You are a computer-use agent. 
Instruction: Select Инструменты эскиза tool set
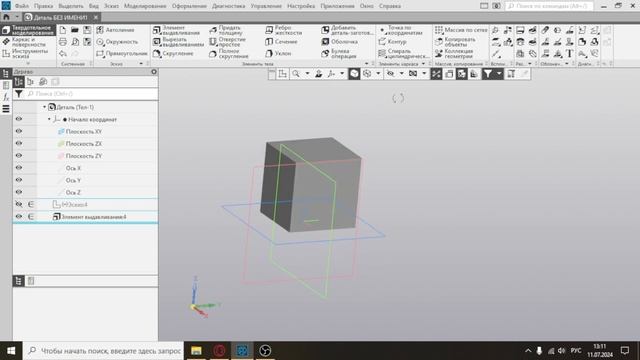coord(26,54)
